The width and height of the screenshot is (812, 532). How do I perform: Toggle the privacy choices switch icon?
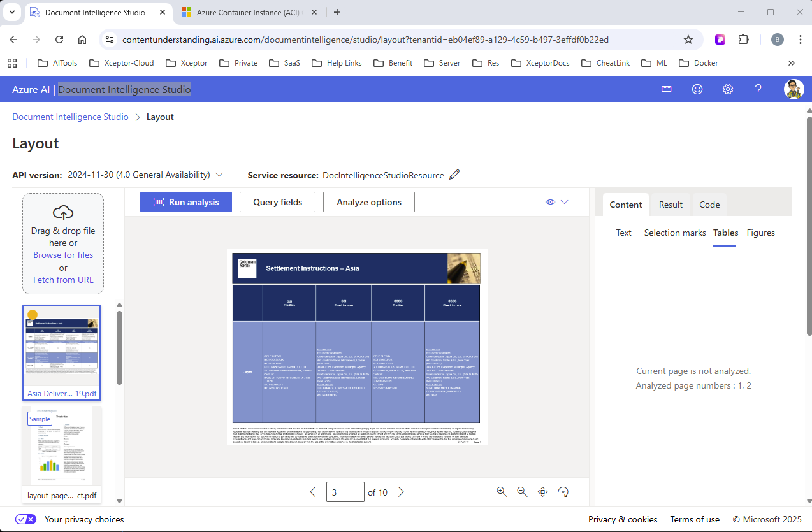pos(25,519)
